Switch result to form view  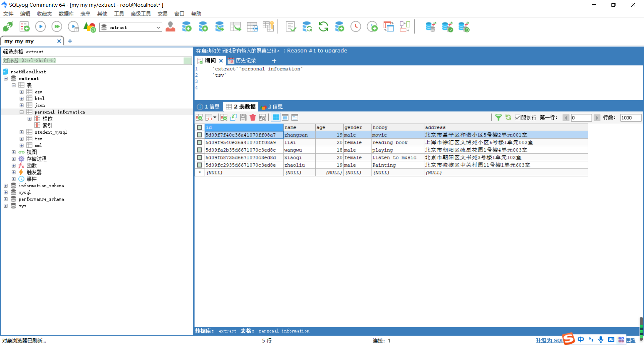285,118
